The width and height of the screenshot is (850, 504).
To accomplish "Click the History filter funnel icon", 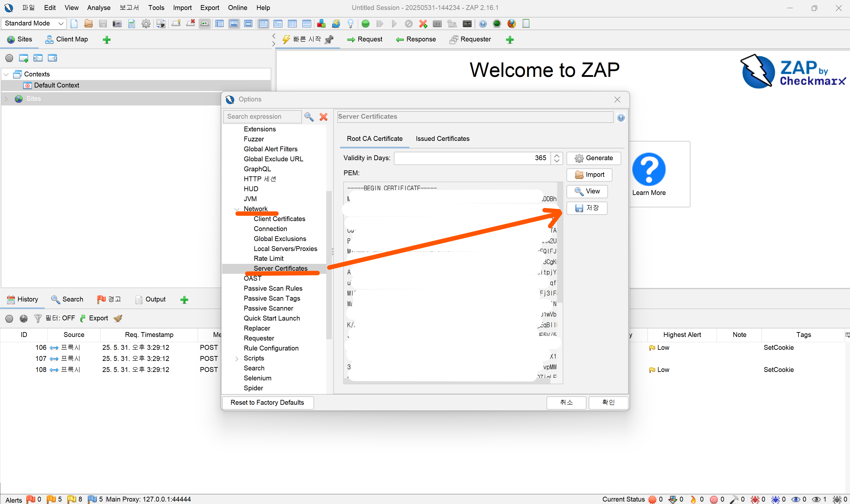I will [38, 318].
